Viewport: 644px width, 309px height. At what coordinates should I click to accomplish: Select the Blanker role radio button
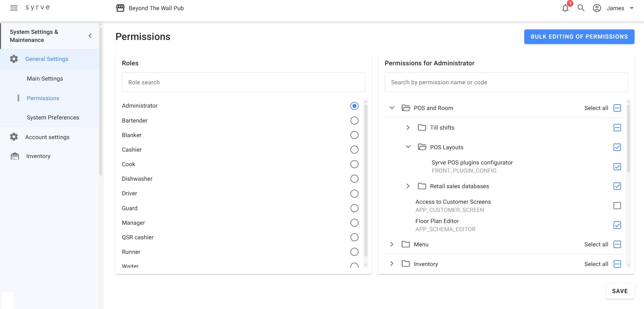click(x=354, y=135)
